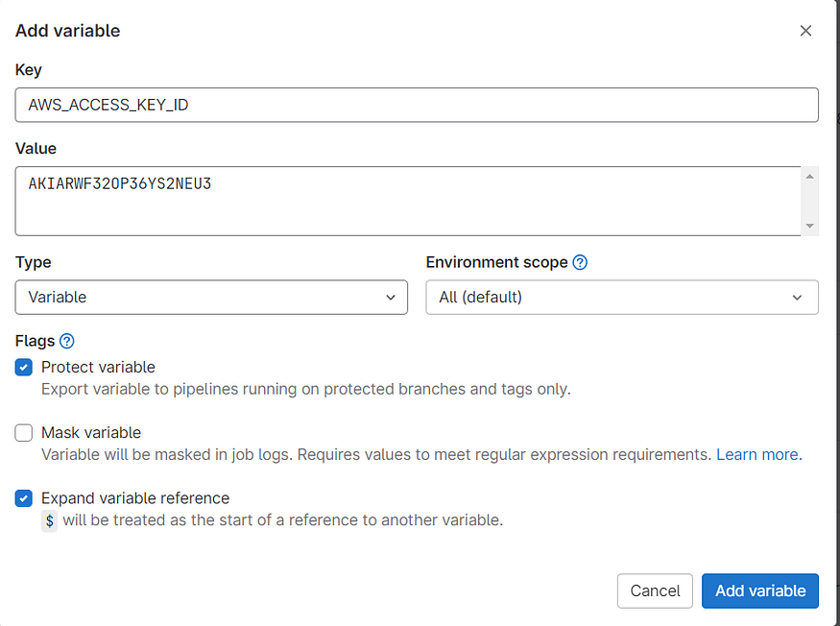Image resolution: width=840 pixels, height=626 pixels.
Task: Open the Environment scope dropdown
Action: coord(621,298)
